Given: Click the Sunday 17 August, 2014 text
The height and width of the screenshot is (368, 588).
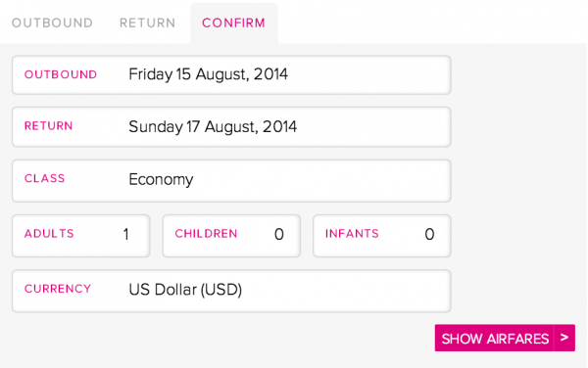Looking at the screenshot, I should coord(213,126).
